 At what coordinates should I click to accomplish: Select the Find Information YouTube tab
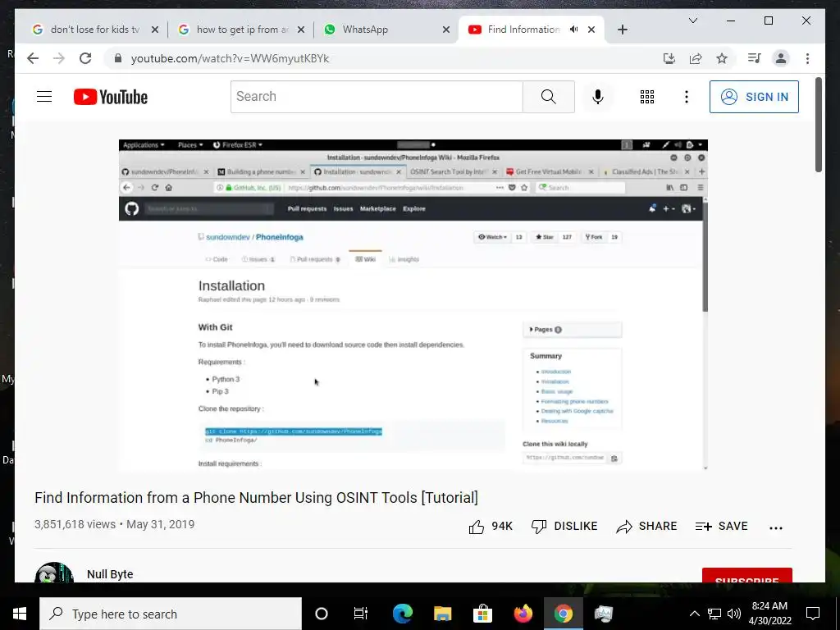[x=523, y=30]
